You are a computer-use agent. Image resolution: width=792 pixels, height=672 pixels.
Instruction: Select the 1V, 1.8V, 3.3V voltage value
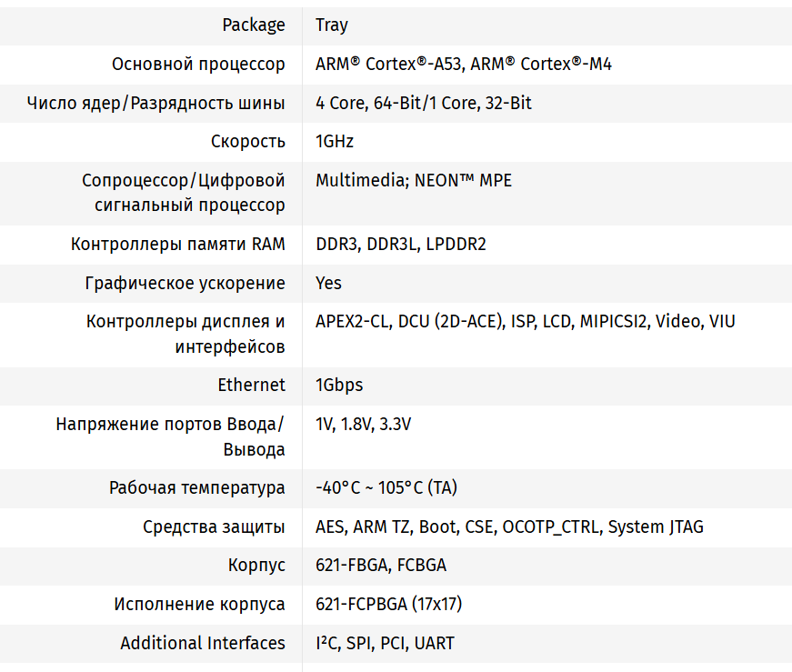point(364,425)
